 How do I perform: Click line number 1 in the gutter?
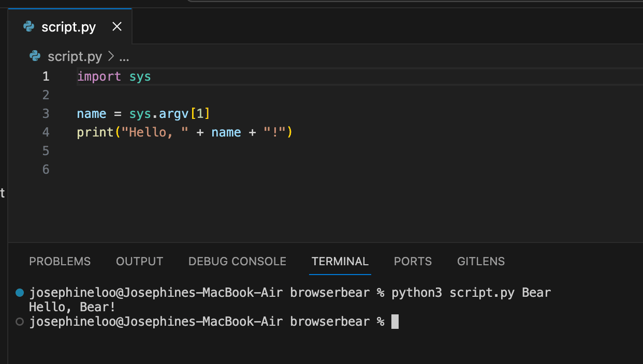coord(46,76)
